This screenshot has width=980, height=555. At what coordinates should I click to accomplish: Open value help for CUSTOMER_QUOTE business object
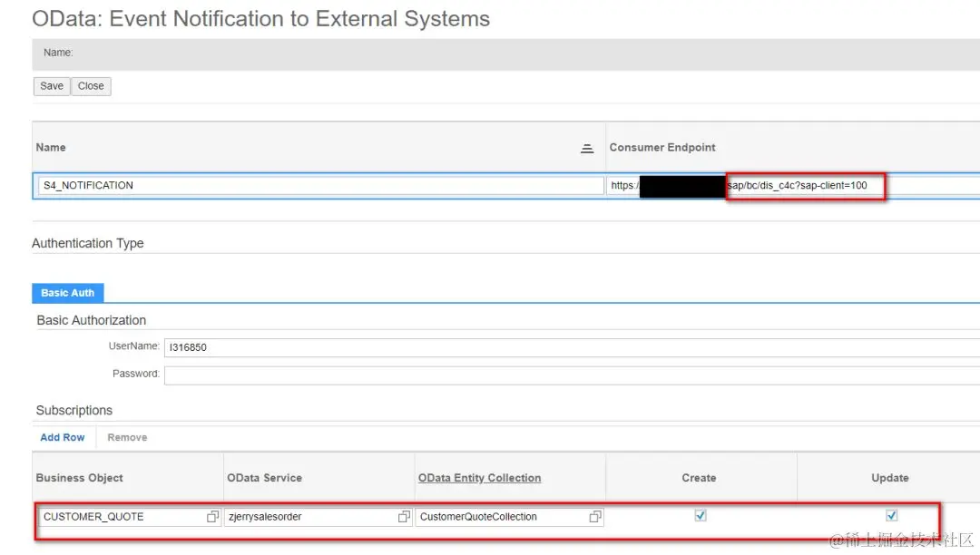click(212, 516)
